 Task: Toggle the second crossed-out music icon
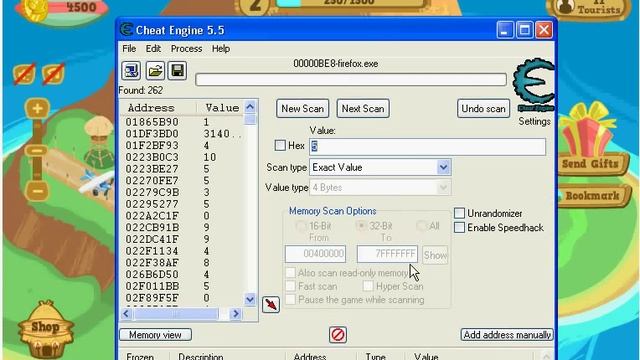[x=53, y=74]
